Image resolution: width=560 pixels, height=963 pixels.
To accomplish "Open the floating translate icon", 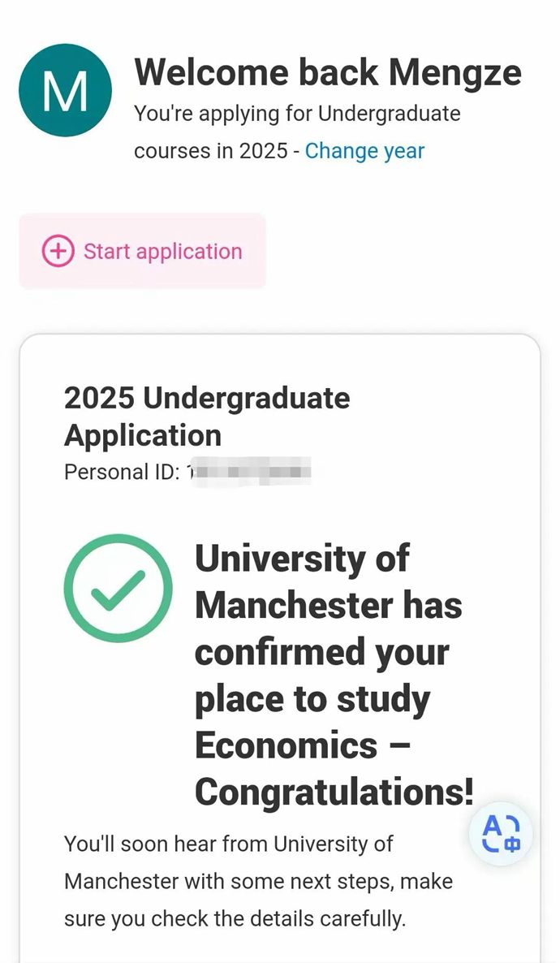I will point(501,834).
